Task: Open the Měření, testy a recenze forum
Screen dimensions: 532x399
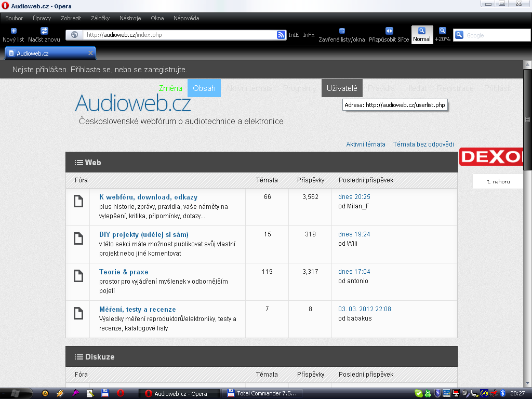Action: (137, 310)
